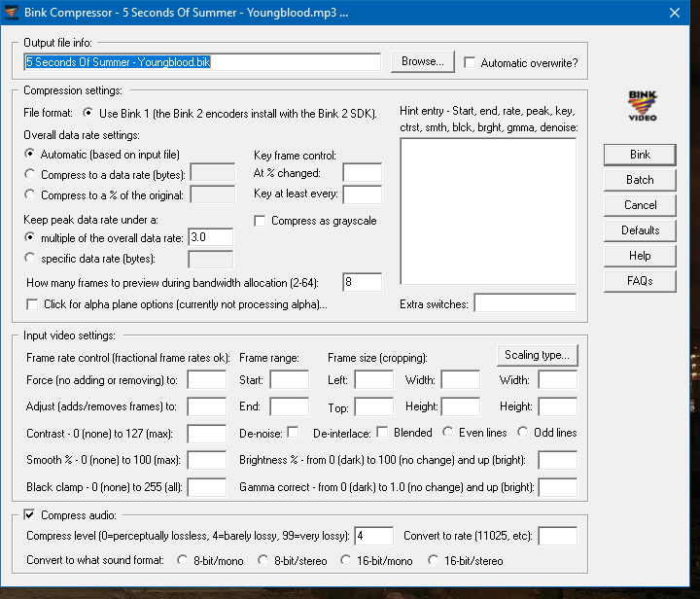Select Even lines de-interlace
Viewport: 700px width, 599px height.
[448, 432]
